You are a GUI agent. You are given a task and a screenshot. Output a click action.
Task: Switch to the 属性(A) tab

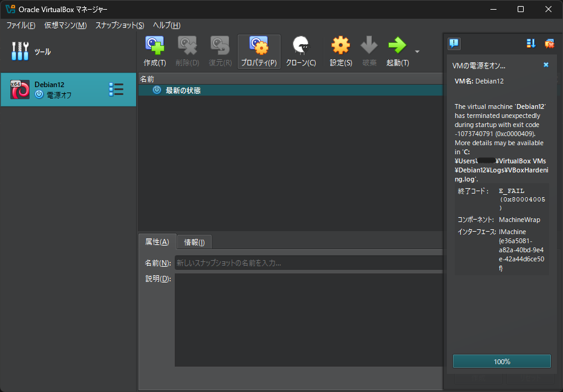157,242
